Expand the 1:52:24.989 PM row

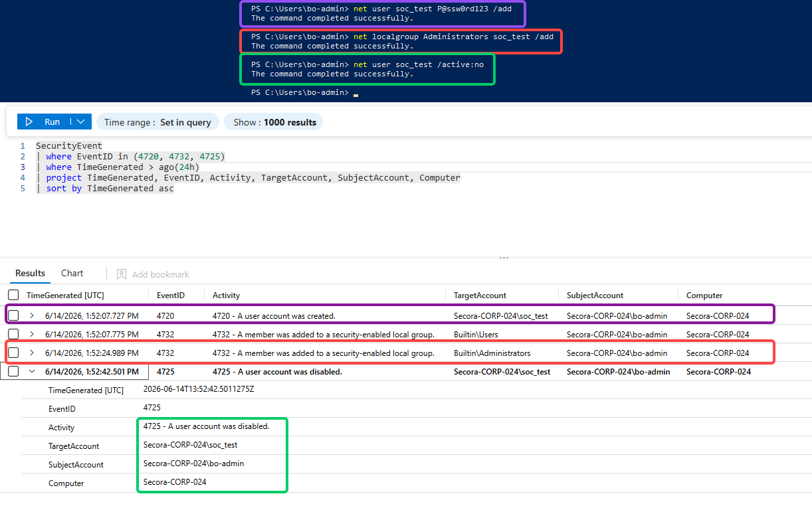[31, 353]
